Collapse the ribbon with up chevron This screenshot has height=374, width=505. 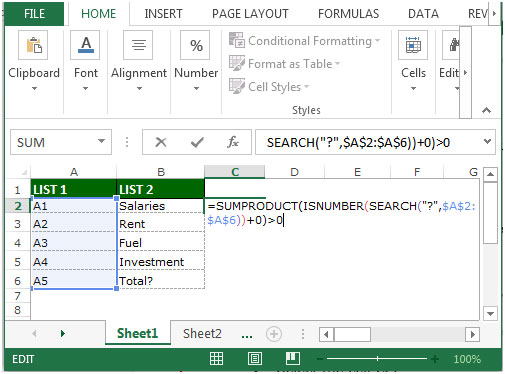click(x=486, y=110)
